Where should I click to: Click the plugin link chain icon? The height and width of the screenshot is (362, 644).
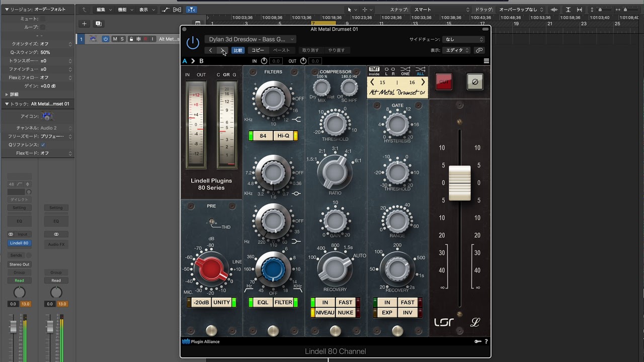pyautogui.click(x=479, y=50)
